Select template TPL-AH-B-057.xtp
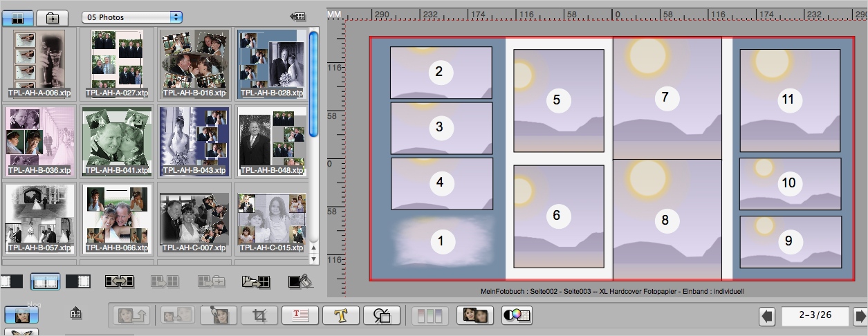The width and height of the screenshot is (868, 336). [39, 218]
